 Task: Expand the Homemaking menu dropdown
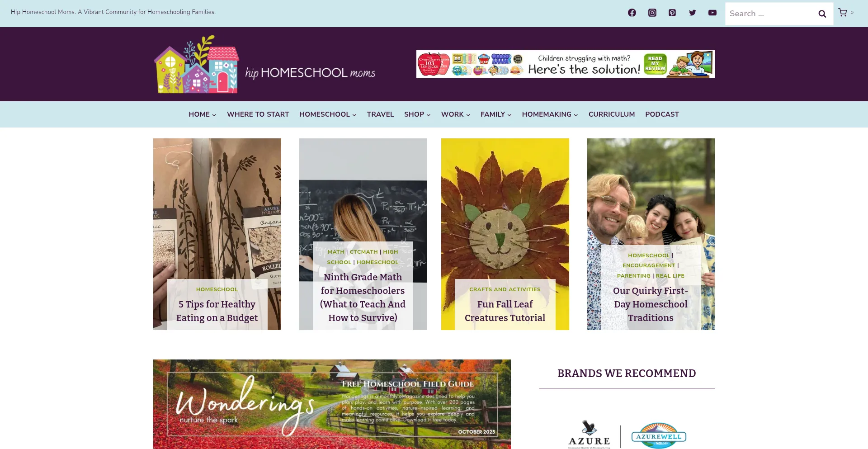(x=550, y=114)
